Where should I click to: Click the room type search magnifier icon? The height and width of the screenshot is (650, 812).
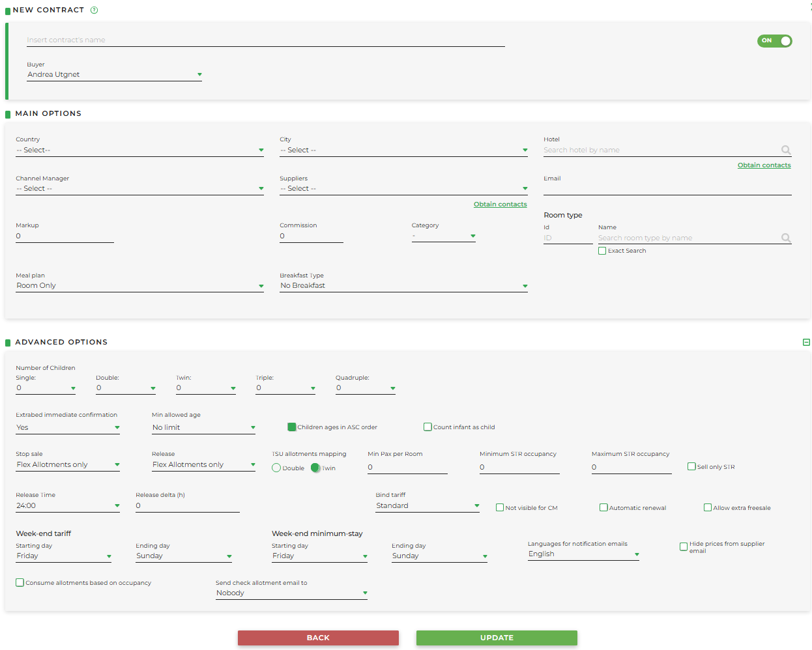tap(786, 238)
